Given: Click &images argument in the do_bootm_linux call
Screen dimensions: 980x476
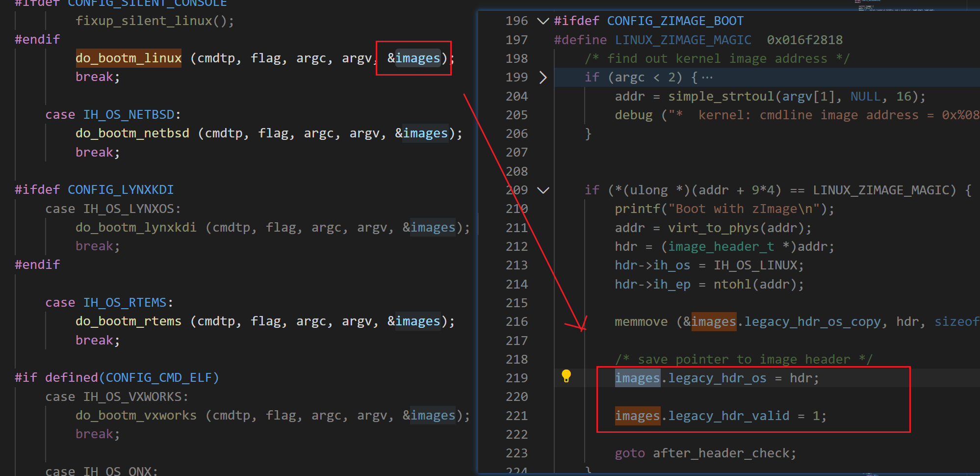Looking at the screenshot, I should pos(413,58).
